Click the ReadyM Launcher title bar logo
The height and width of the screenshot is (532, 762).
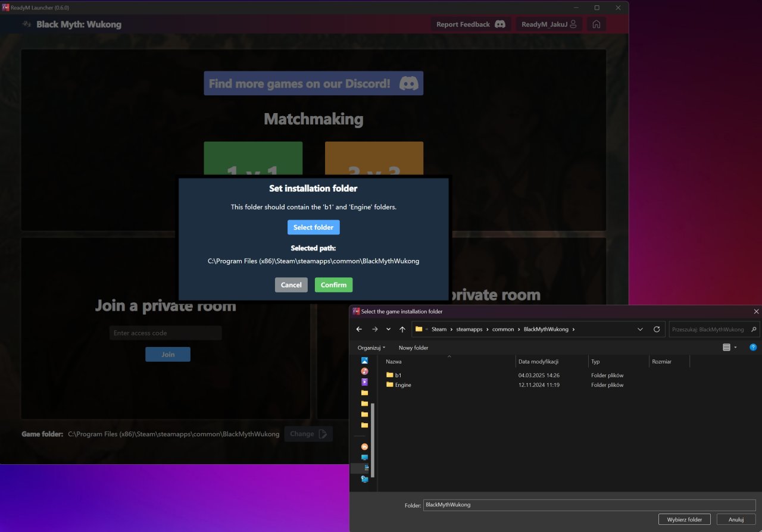click(x=6, y=8)
